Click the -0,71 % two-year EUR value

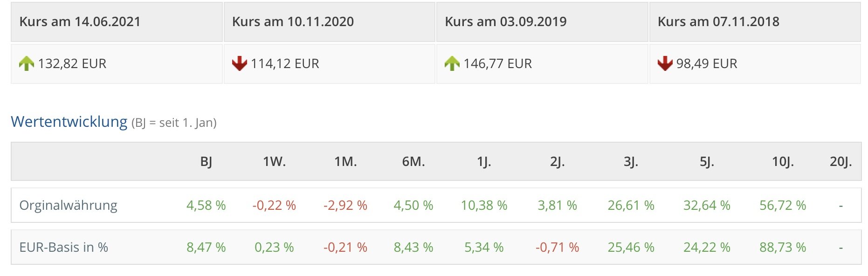click(557, 248)
